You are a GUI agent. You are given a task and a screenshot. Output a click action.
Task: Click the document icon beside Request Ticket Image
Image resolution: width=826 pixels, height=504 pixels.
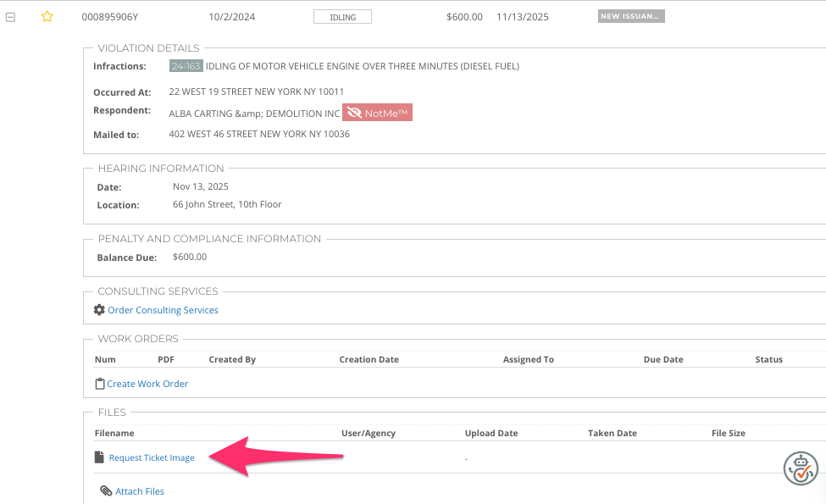click(99, 458)
